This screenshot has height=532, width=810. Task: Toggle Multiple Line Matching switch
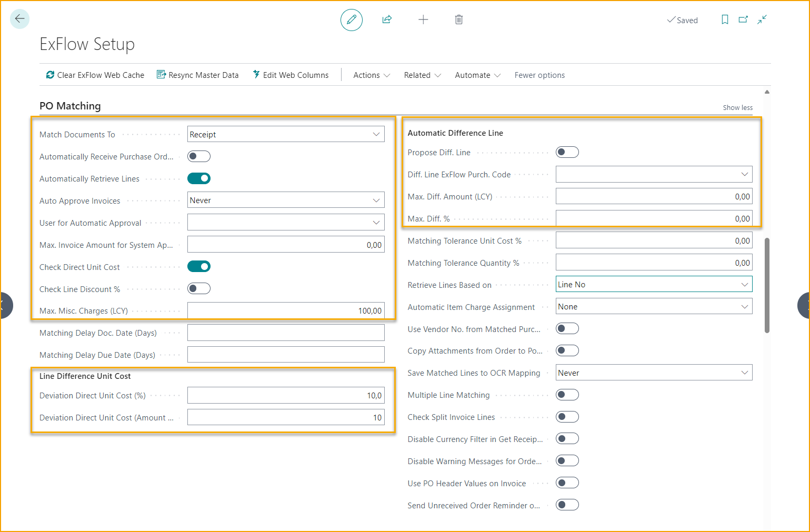[x=567, y=395]
